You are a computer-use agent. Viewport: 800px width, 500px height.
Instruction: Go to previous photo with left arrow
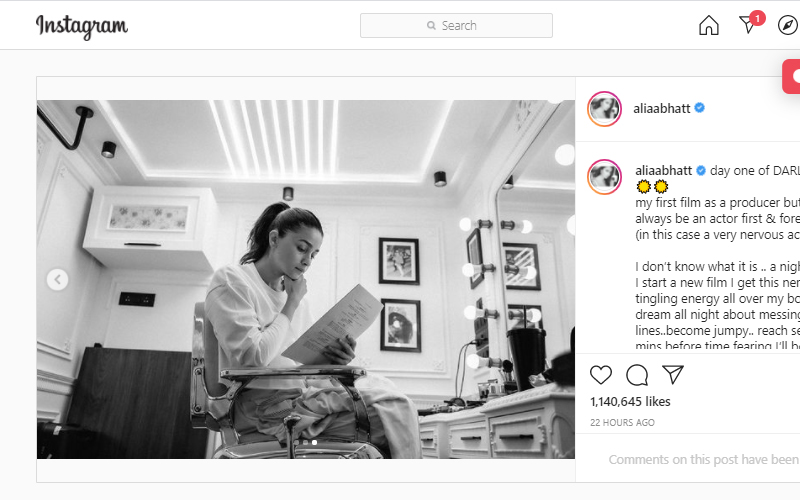[x=58, y=280]
